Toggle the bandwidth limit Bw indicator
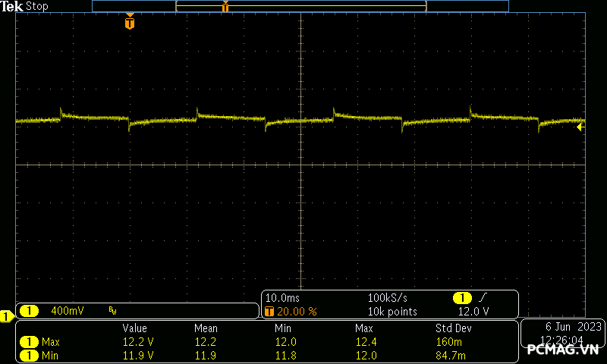Screen dimensions: 607x364 tap(113, 311)
